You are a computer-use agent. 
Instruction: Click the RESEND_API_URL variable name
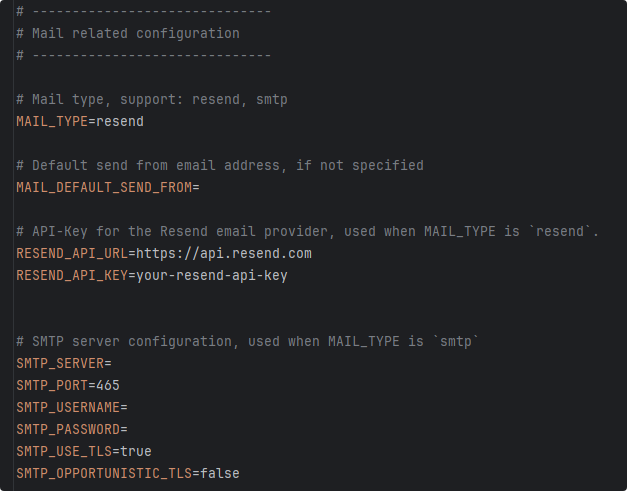pos(72,253)
